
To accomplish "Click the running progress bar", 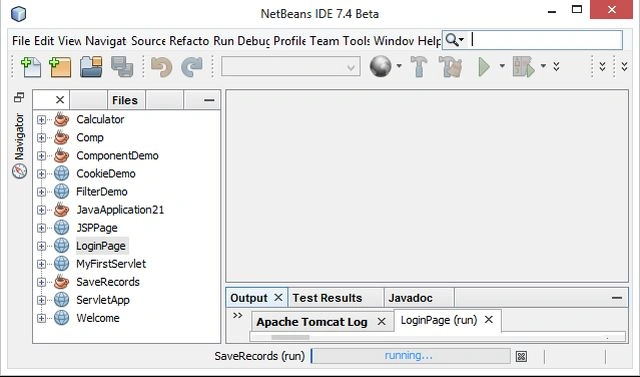I will [x=410, y=356].
